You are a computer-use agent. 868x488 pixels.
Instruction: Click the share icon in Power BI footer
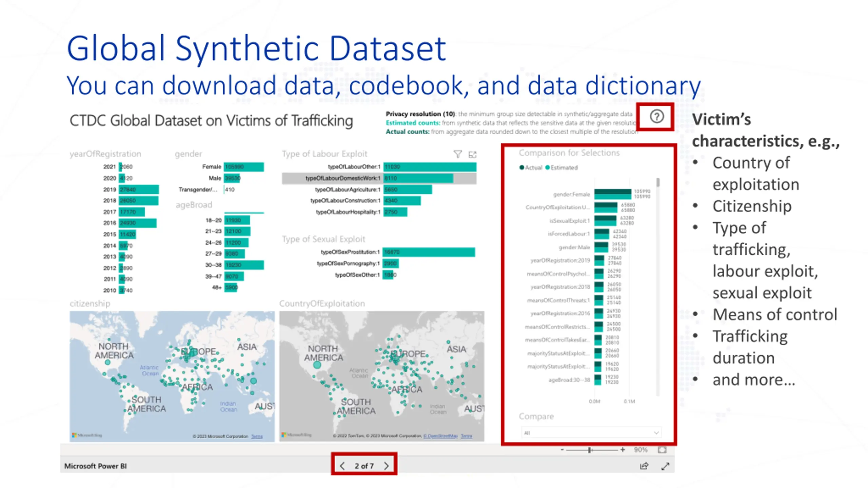click(644, 466)
